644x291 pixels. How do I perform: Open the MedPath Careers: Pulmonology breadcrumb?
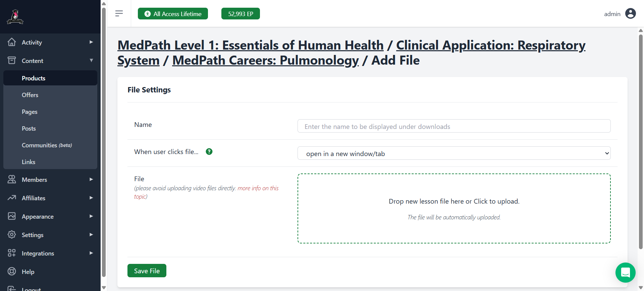pos(265,61)
